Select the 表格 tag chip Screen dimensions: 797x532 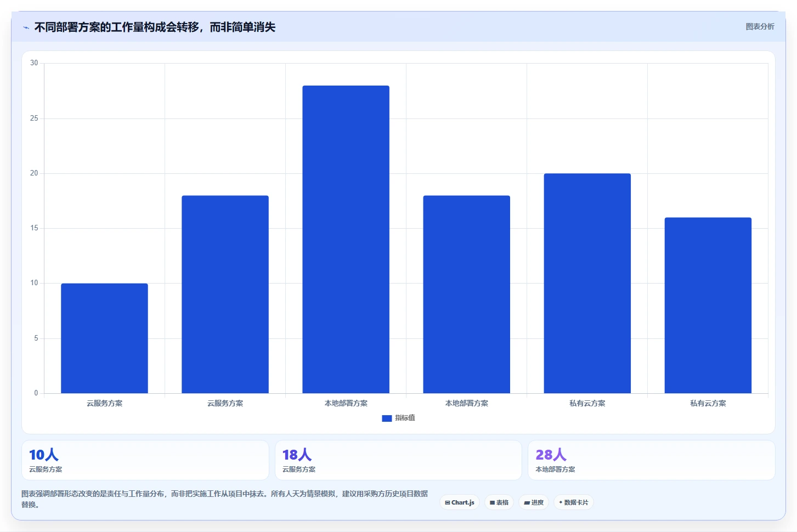click(x=499, y=502)
